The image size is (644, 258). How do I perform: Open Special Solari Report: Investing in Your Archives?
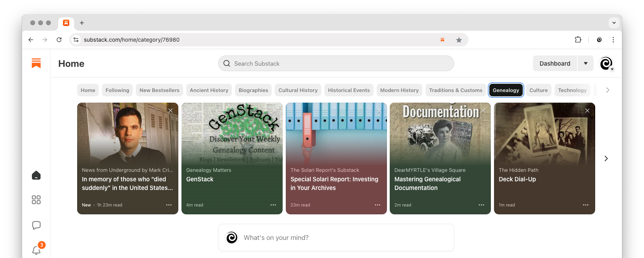(334, 183)
